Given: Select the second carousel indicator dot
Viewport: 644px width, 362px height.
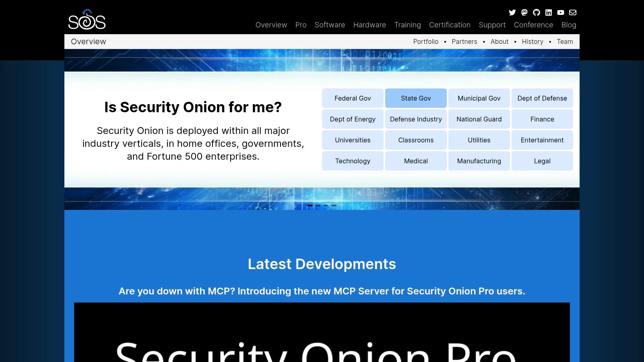Looking at the screenshot, I should 318,205.
